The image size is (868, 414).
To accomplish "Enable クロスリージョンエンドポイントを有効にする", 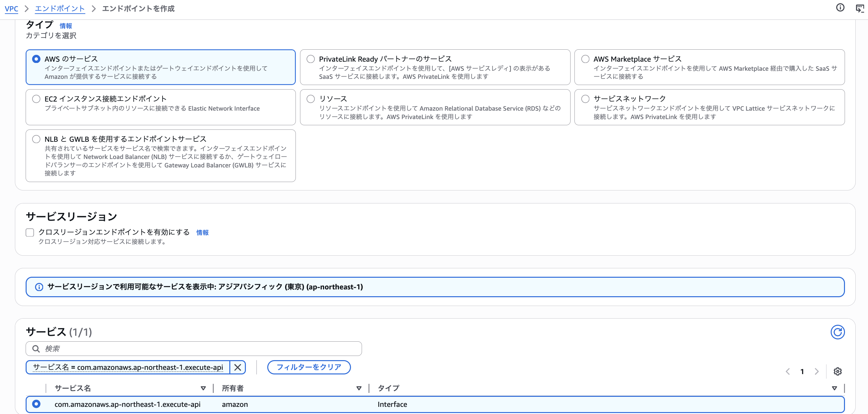I will coord(30,232).
